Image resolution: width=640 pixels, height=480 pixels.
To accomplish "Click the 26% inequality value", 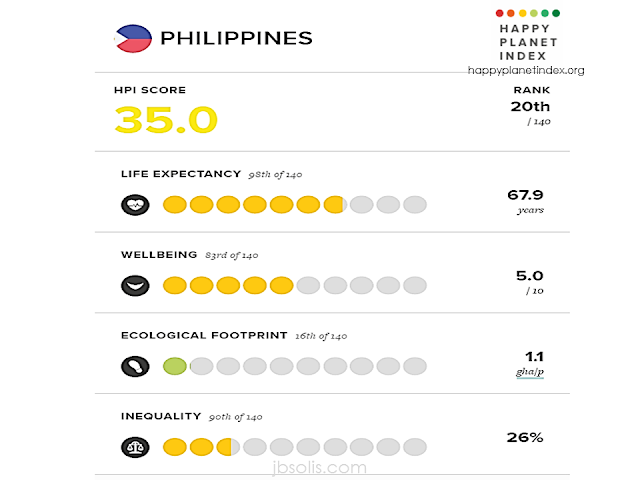I will point(524,437).
